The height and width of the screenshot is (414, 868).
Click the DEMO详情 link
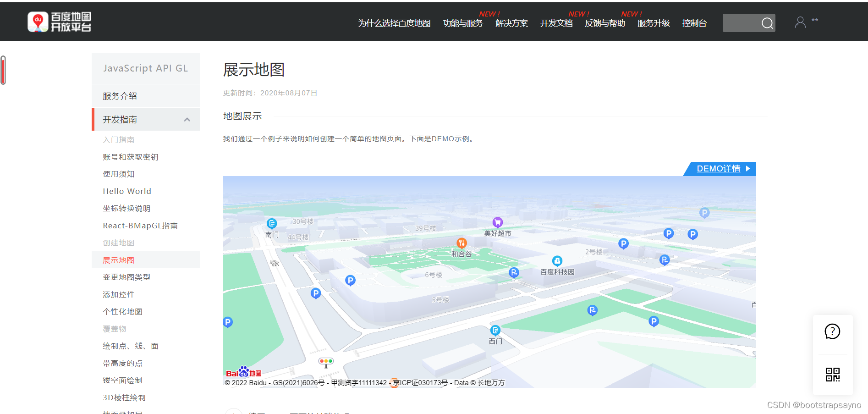point(718,169)
